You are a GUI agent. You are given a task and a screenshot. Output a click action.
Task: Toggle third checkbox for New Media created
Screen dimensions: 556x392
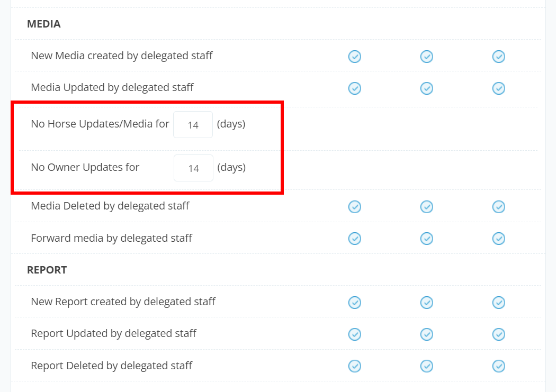[x=499, y=56]
